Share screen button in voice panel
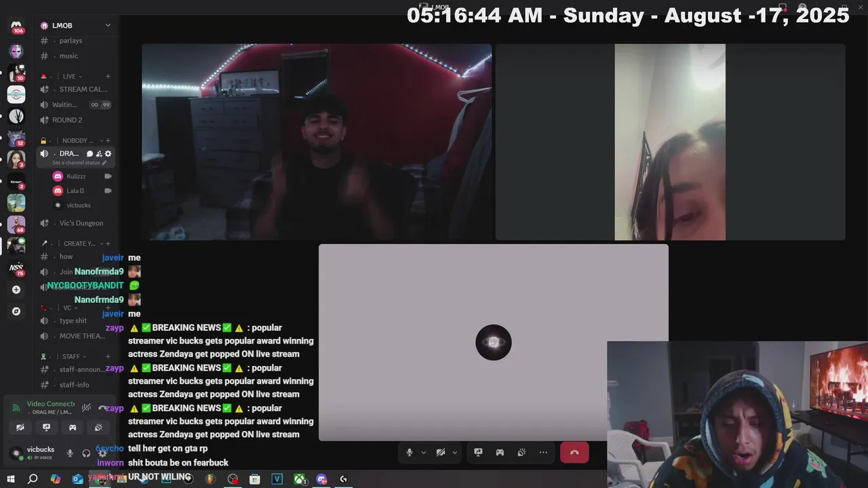This screenshot has width=868, height=488. point(46,428)
